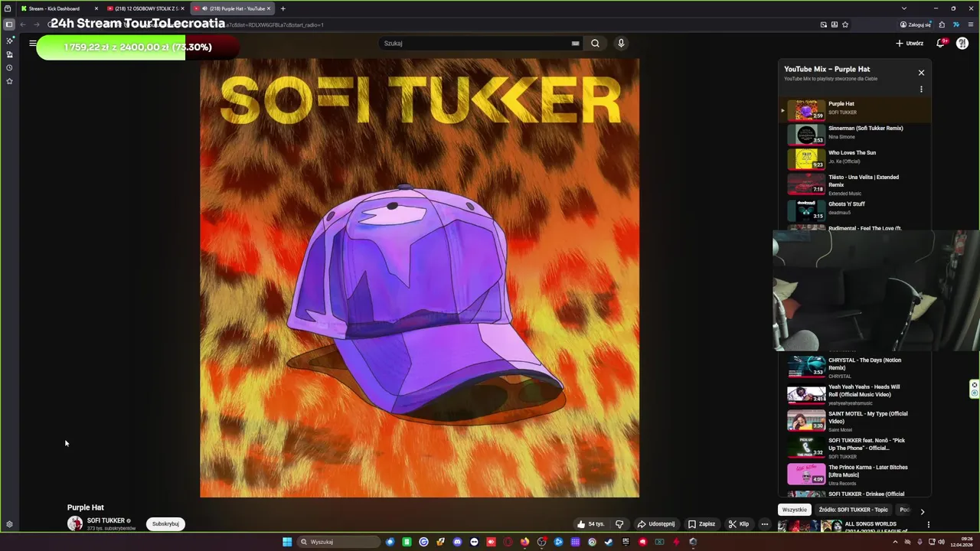This screenshot has width=980, height=551.
Task: Open the AI sparkle icon in sidebar
Action: 9,41
